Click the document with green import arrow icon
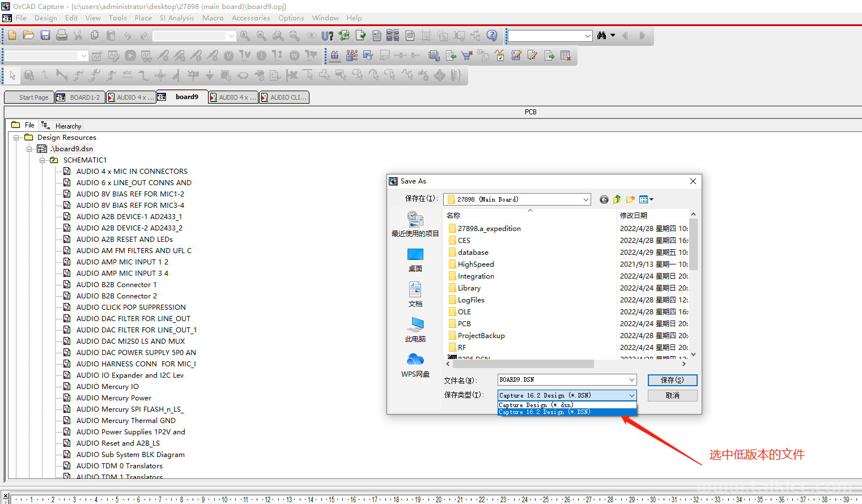The image size is (862, 504). coord(451,55)
